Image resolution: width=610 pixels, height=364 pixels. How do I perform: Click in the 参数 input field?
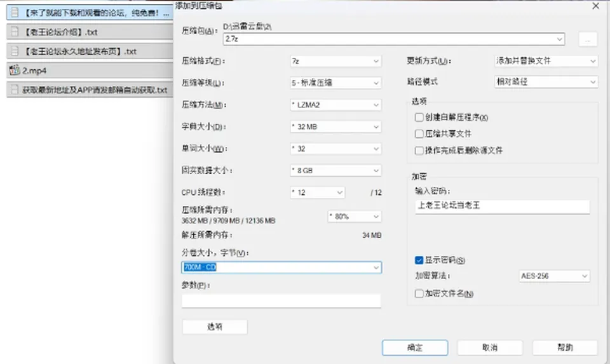click(x=281, y=300)
